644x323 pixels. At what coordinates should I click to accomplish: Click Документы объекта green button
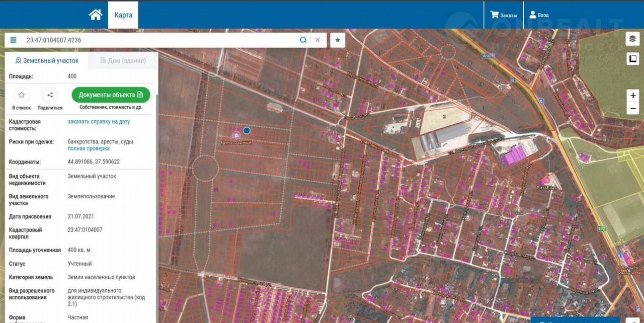point(111,95)
